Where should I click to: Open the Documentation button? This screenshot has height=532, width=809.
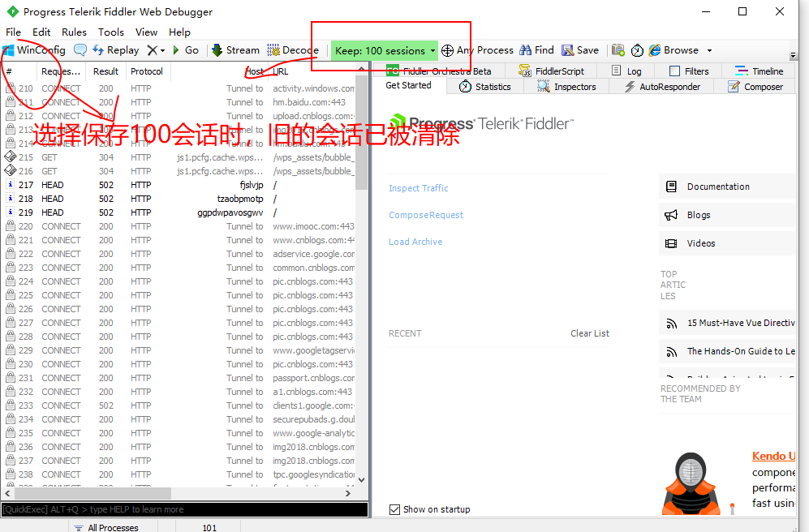728,187
